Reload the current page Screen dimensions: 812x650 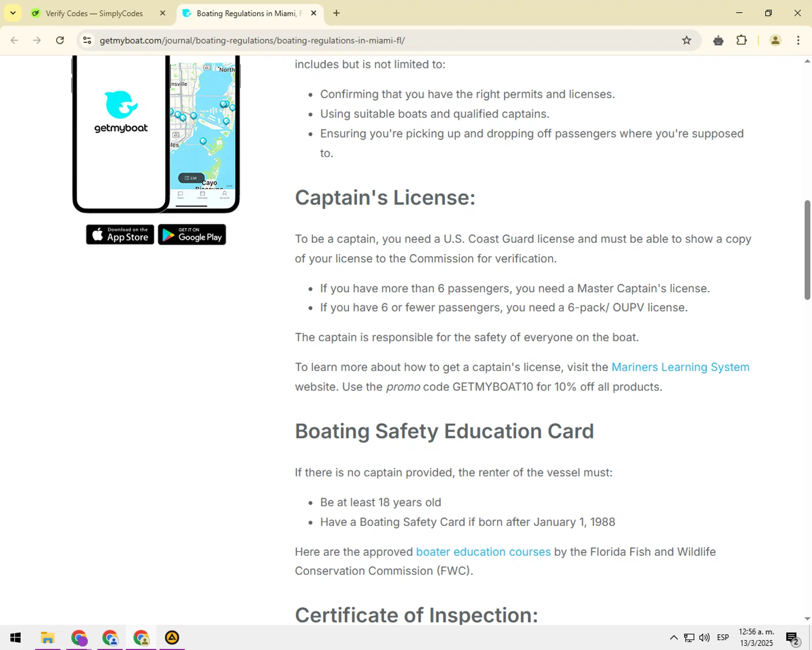[x=60, y=40]
